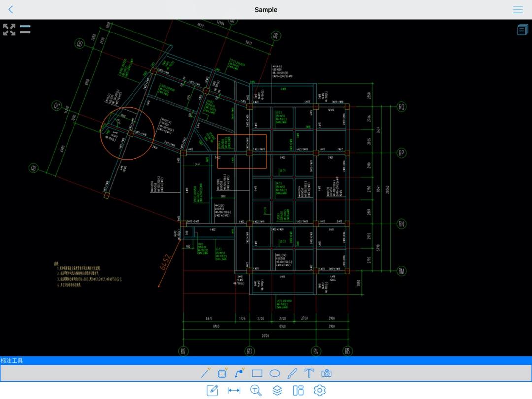Insert a photo with camera tool
This screenshot has width=532, height=399.
326,373
